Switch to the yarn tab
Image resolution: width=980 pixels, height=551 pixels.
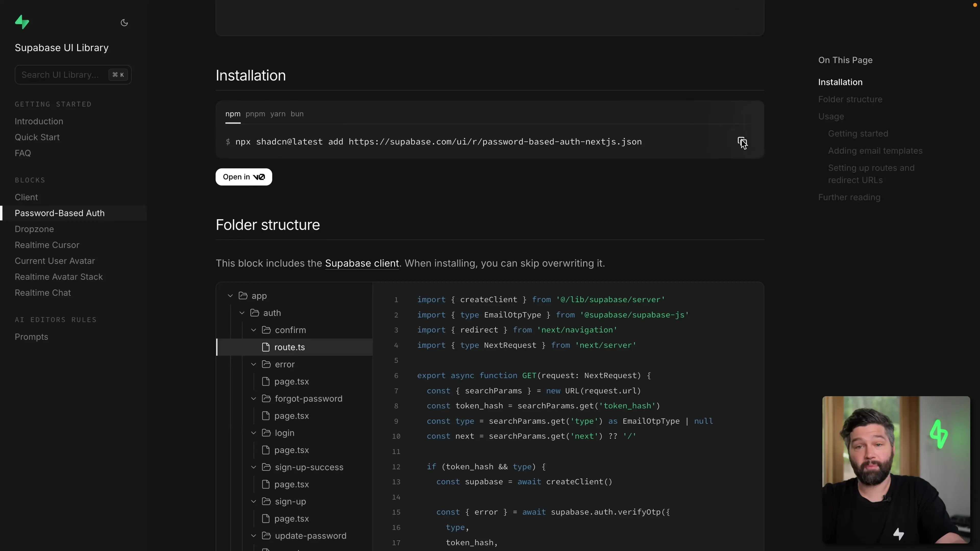coord(278,114)
